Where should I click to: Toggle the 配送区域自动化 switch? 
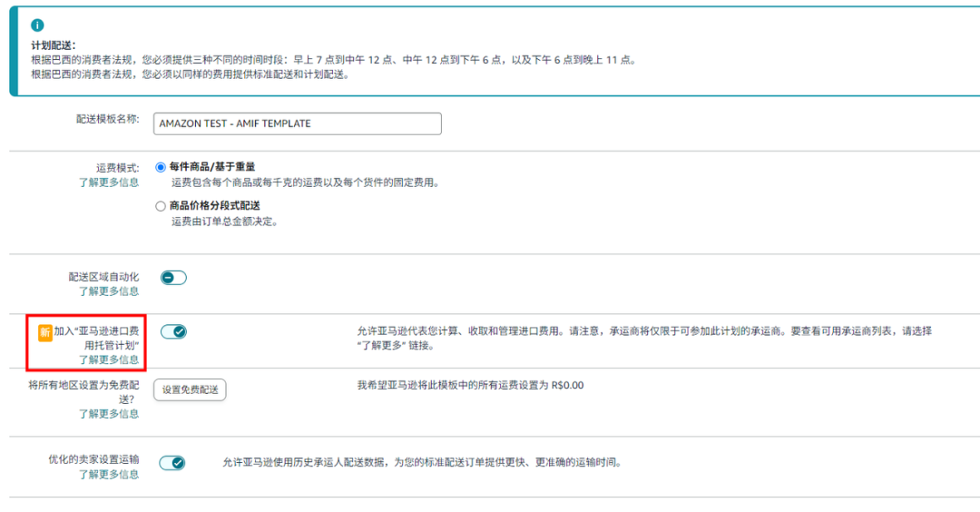point(173,278)
